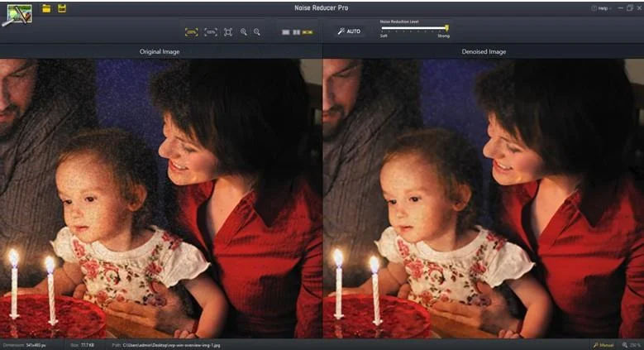644x350 pixels.
Task: Click the Soft label under the slider
Action: click(384, 36)
